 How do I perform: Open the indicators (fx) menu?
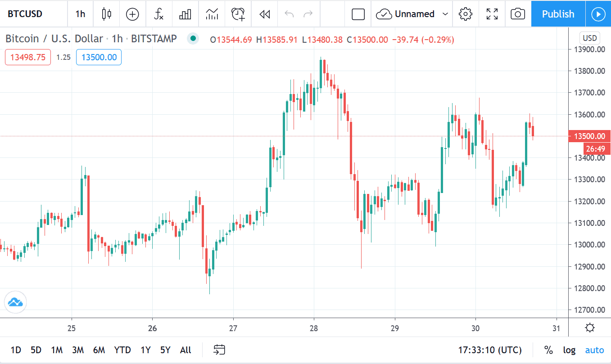pyautogui.click(x=158, y=14)
